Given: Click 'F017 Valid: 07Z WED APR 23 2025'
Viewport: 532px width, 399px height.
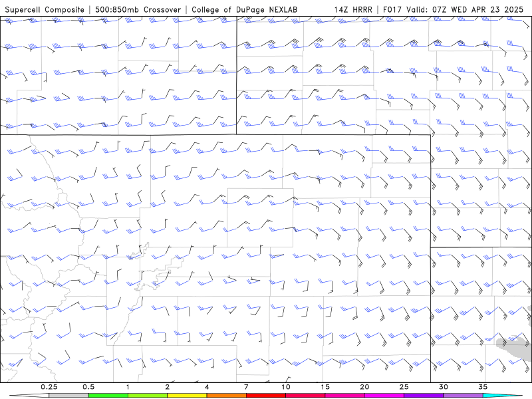Looking at the screenshot, I should coord(453,9).
